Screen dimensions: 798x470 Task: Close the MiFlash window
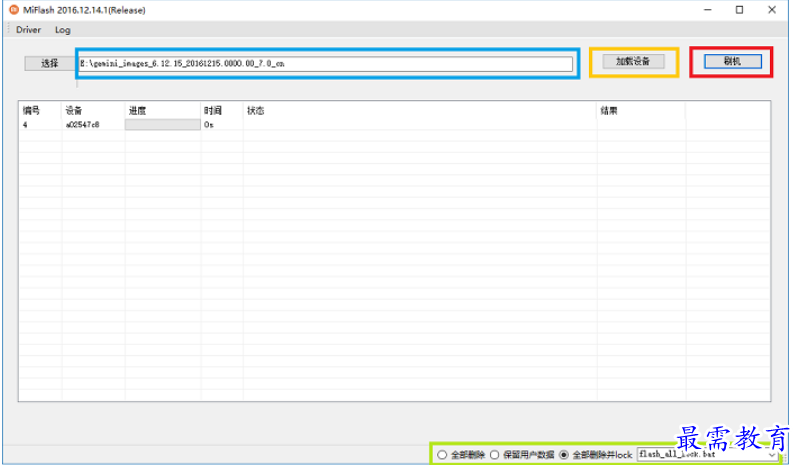click(x=772, y=10)
